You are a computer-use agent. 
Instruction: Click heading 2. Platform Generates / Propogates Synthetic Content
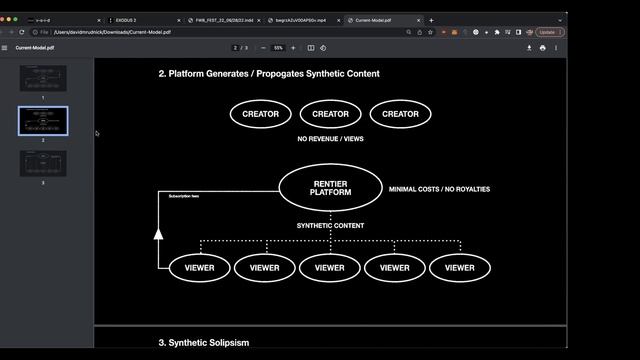pos(269,74)
